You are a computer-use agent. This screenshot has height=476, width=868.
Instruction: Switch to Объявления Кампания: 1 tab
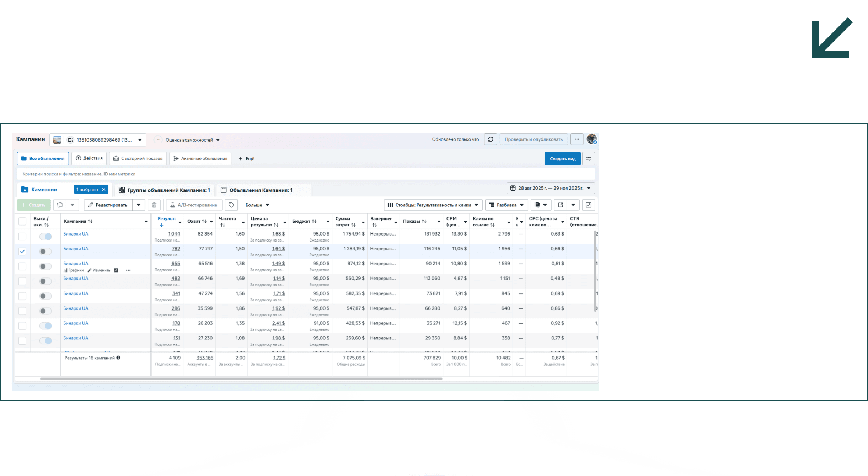point(264,190)
